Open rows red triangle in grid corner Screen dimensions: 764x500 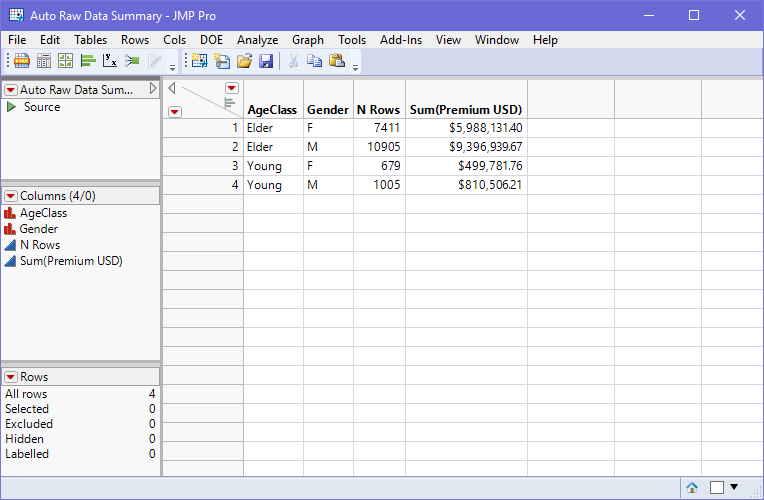175,112
